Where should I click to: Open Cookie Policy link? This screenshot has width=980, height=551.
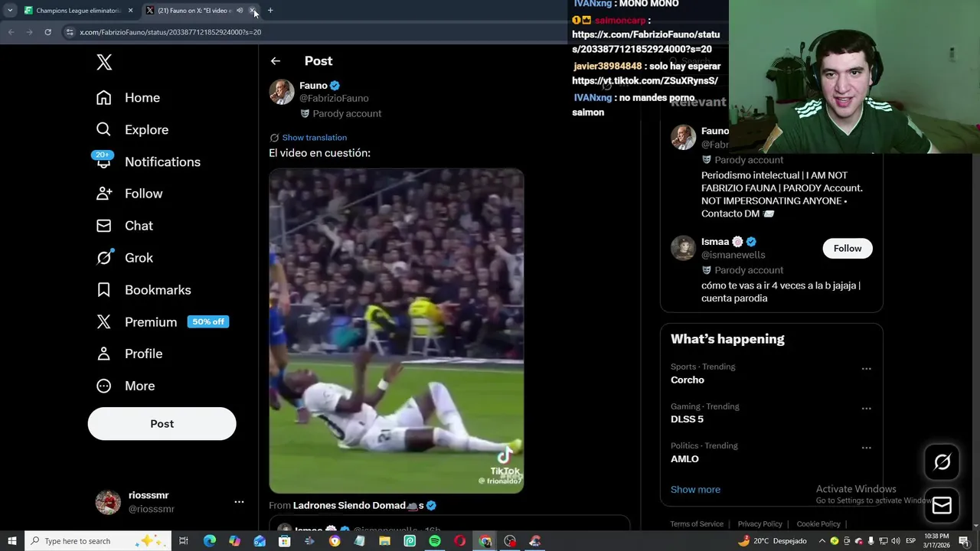[818, 524]
